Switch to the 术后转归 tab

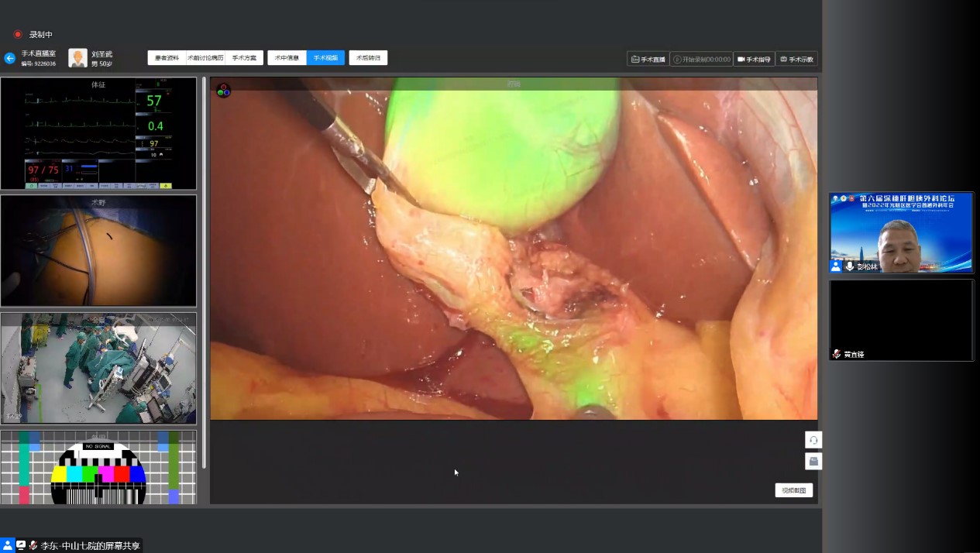click(x=368, y=58)
